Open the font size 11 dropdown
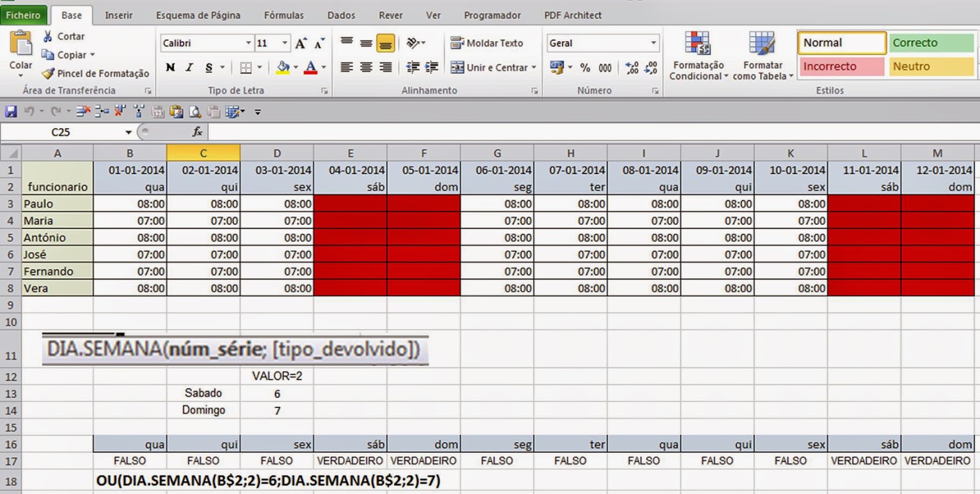 point(285,43)
